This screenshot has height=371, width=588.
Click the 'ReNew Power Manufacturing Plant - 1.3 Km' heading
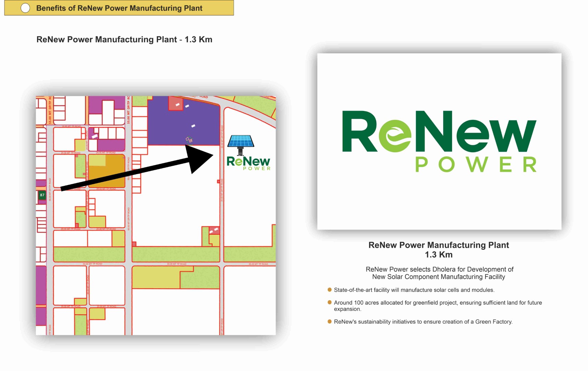pos(124,40)
